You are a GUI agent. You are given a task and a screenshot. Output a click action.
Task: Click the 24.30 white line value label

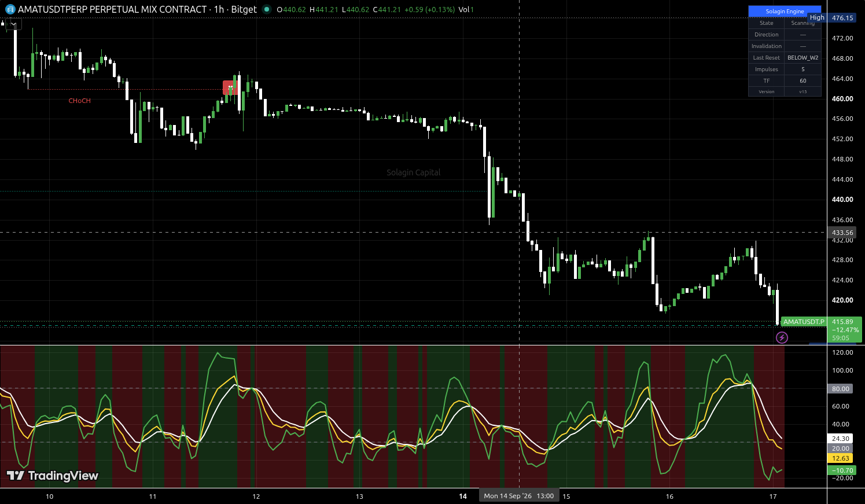[x=841, y=439]
